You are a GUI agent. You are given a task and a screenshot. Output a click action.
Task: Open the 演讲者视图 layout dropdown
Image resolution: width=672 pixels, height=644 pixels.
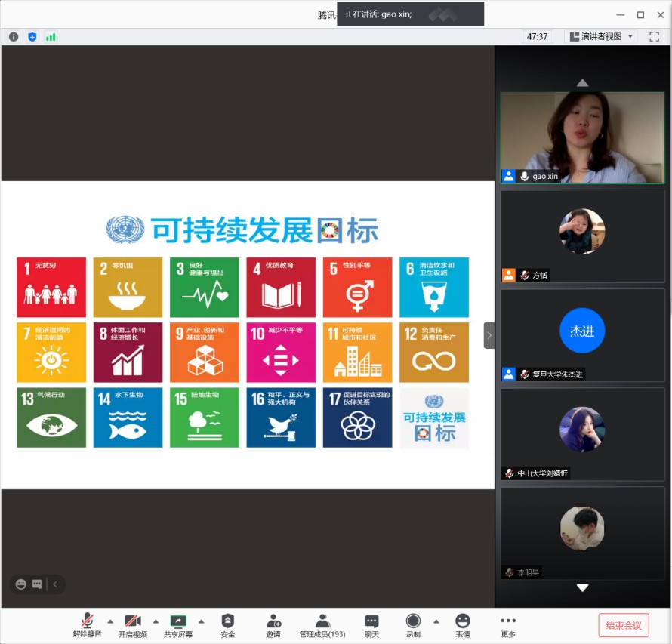coord(601,37)
